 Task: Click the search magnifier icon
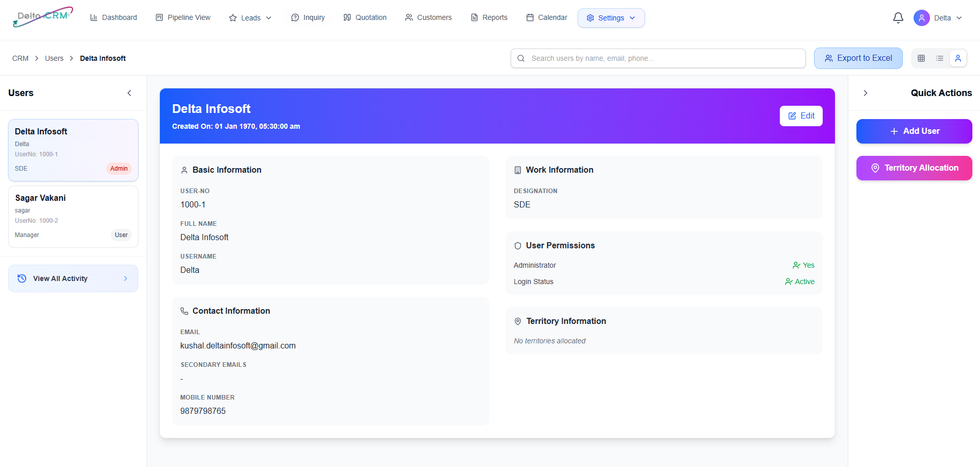(521, 58)
